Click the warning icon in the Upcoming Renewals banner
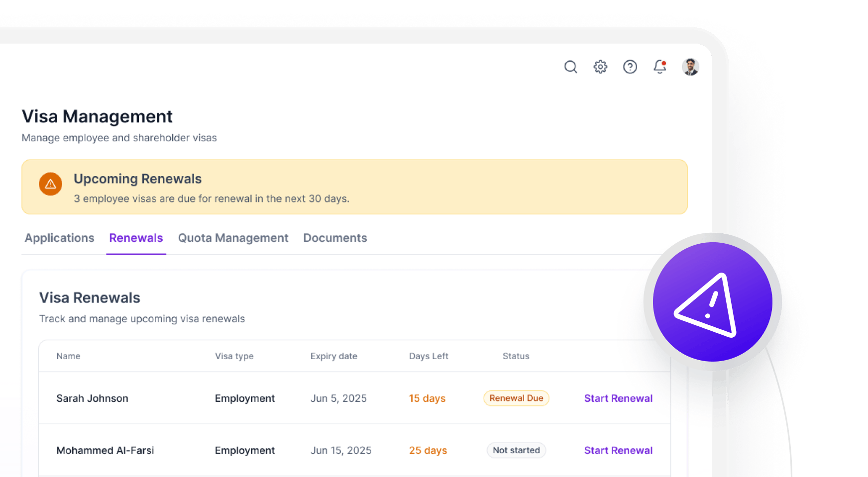This screenshot has width=868, height=477. pos(50,184)
